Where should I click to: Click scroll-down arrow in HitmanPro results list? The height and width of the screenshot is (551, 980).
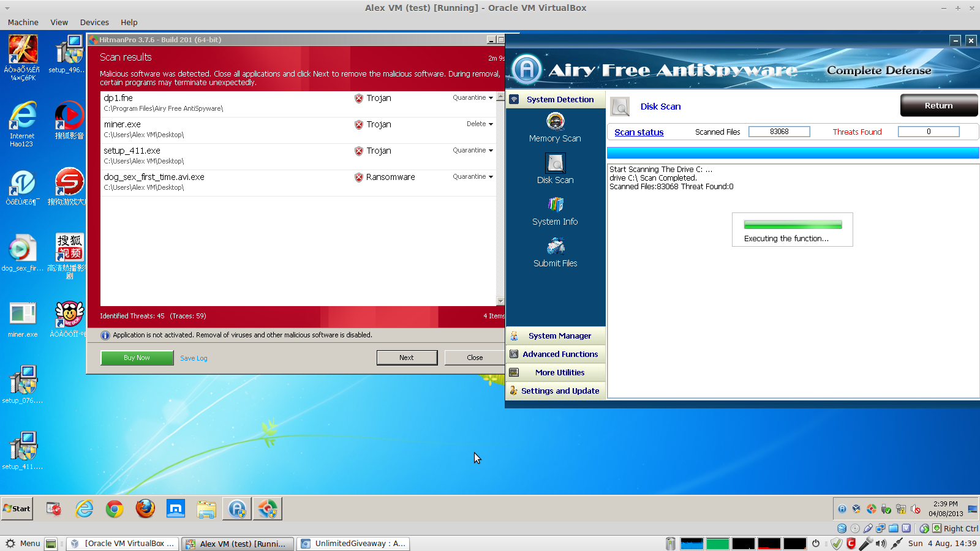[x=500, y=301]
